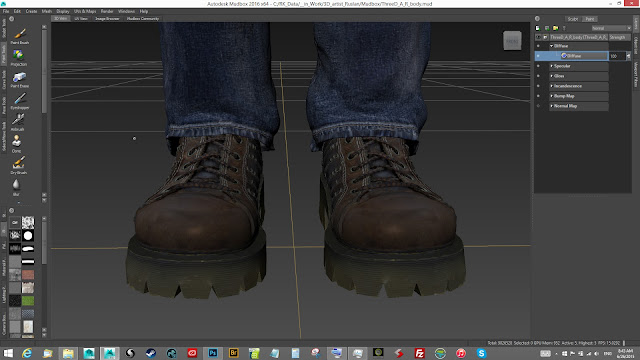Expand the Incandescence channel group
The image size is (640, 360).
pyautogui.click(x=551, y=86)
